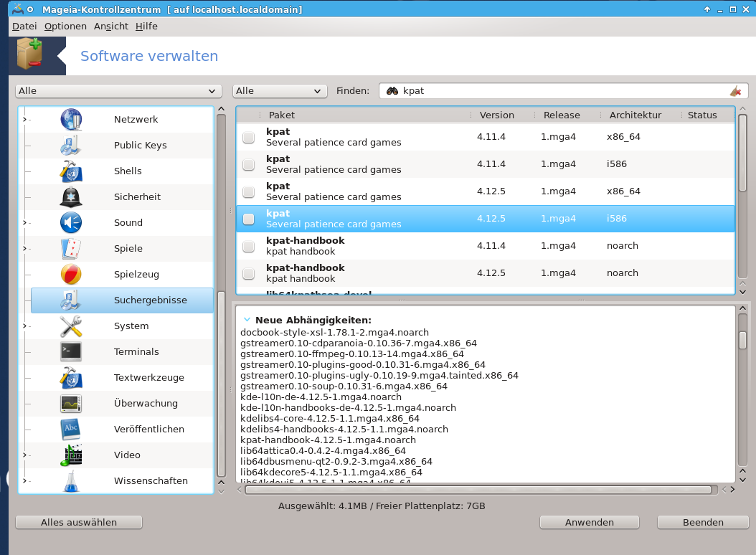Image resolution: width=756 pixels, height=555 pixels.
Task: Open the Datei menu
Action: click(x=24, y=26)
